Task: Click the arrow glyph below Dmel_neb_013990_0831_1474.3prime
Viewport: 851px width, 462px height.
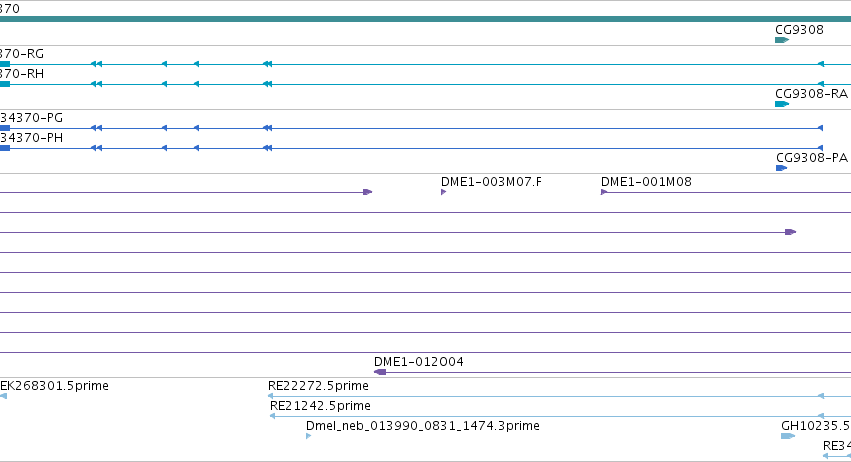Action: tap(308, 436)
